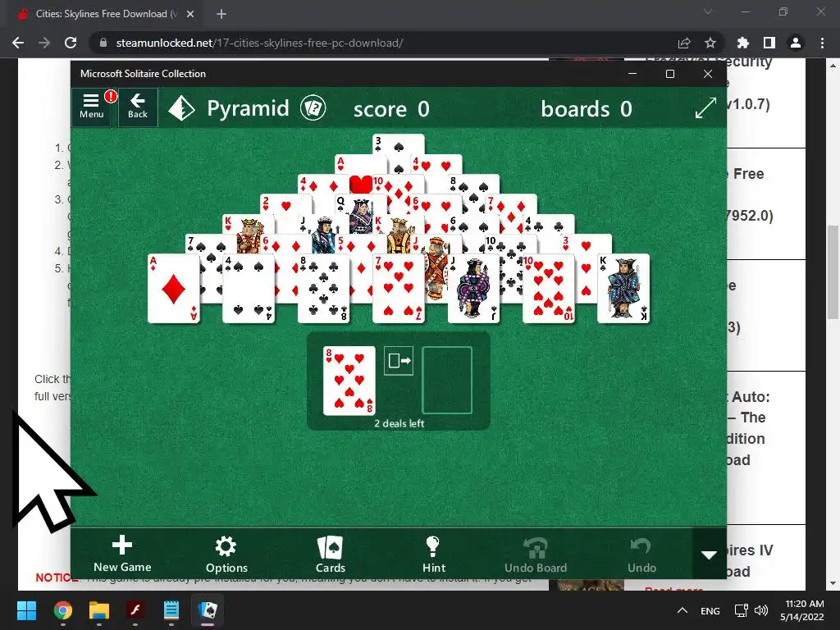This screenshot has width=840, height=630.
Task: Select the 7 of hearts card
Action: pos(399,288)
